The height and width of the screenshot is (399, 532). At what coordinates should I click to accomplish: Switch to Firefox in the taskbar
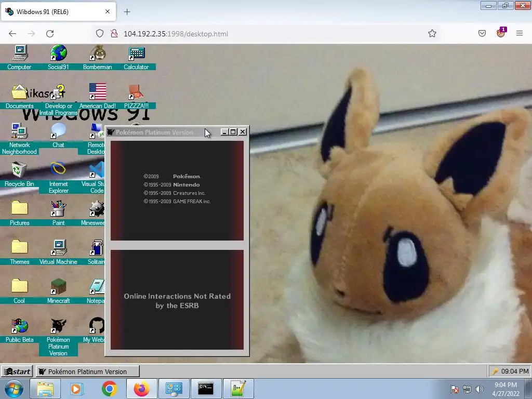141,389
